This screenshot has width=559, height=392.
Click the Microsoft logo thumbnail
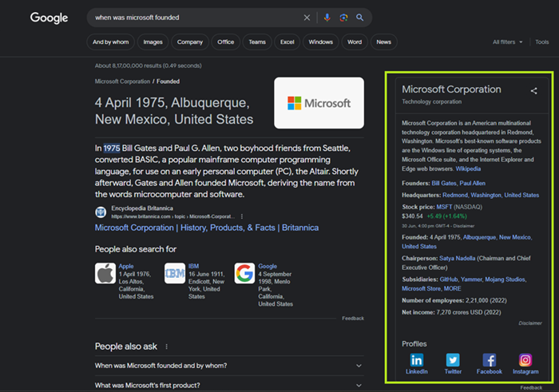pyautogui.click(x=319, y=103)
